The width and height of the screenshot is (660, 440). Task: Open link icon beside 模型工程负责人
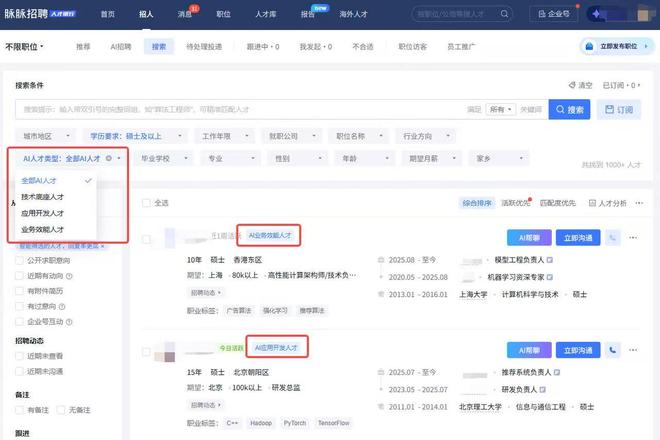tap(549, 260)
